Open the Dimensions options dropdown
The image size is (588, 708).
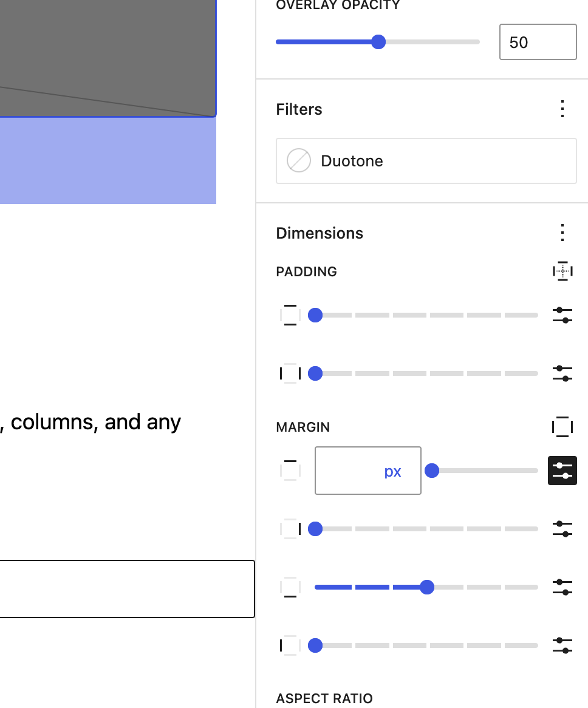[x=562, y=233]
